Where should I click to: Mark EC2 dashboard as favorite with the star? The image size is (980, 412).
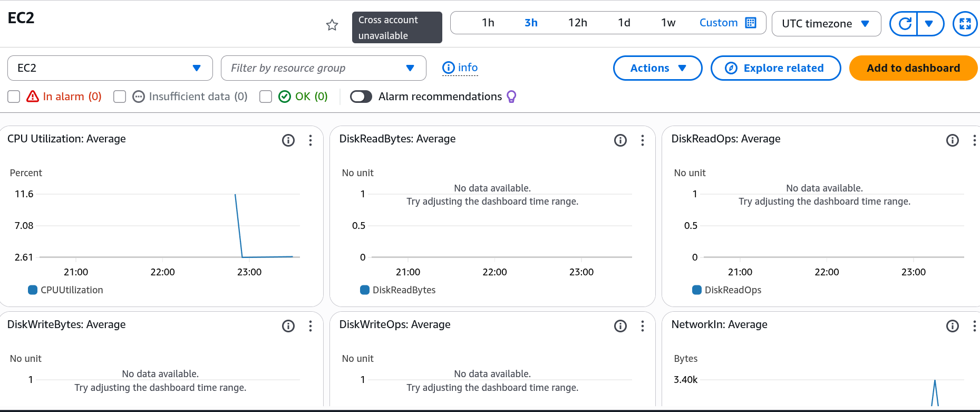[332, 25]
